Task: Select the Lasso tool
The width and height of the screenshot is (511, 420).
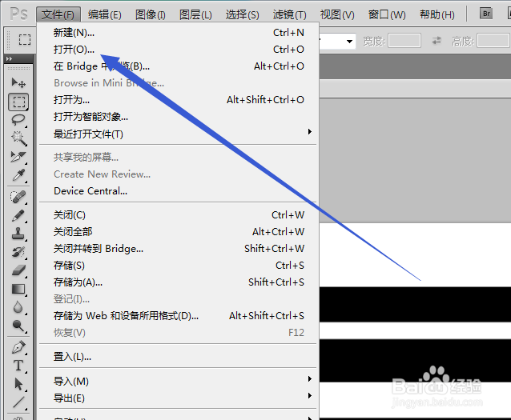Action: pyautogui.click(x=18, y=120)
